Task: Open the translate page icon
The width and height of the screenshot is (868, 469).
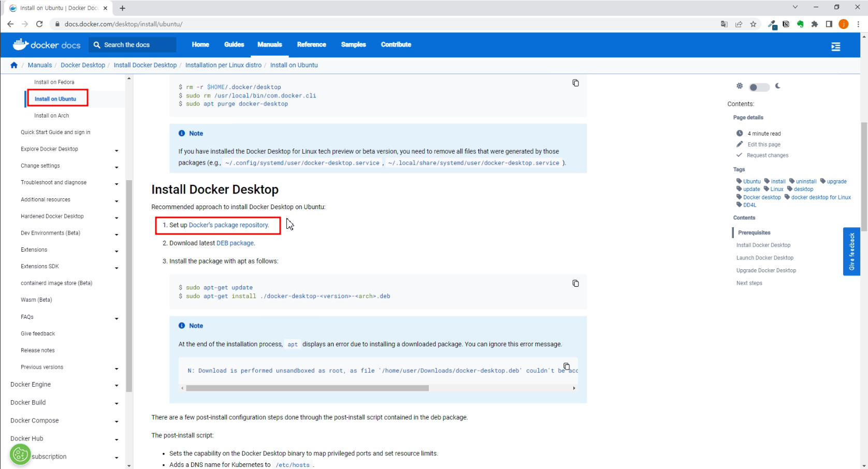Action: (x=724, y=24)
